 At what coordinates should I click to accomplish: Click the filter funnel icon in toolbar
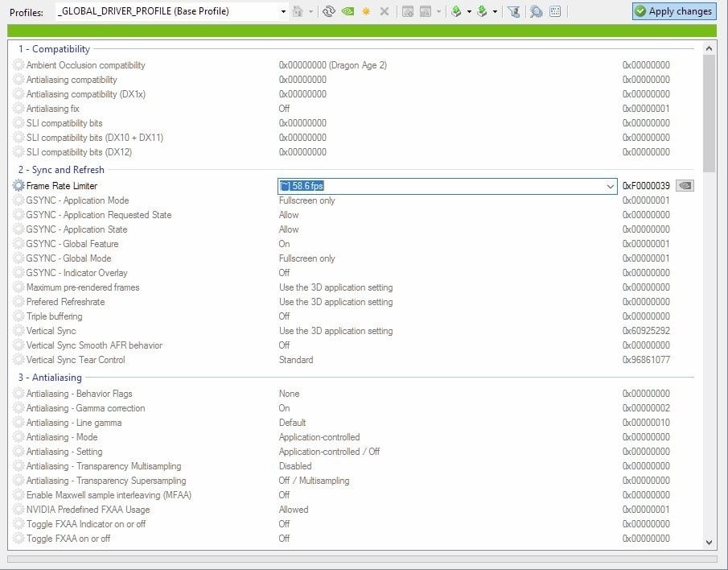click(x=513, y=11)
